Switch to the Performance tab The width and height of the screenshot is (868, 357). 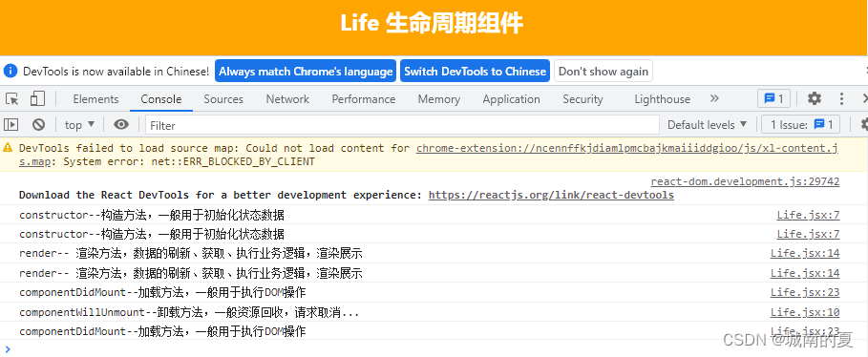363,99
